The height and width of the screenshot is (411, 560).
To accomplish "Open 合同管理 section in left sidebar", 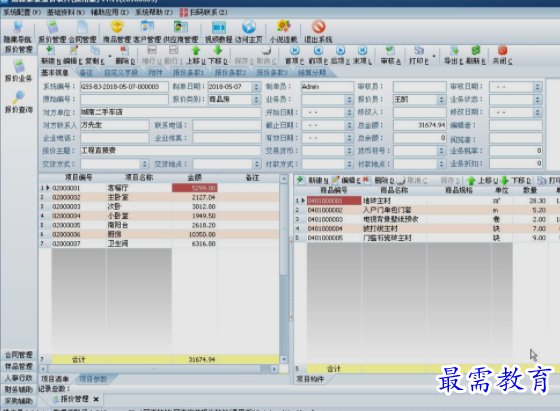I will click(x=19, y=355).
